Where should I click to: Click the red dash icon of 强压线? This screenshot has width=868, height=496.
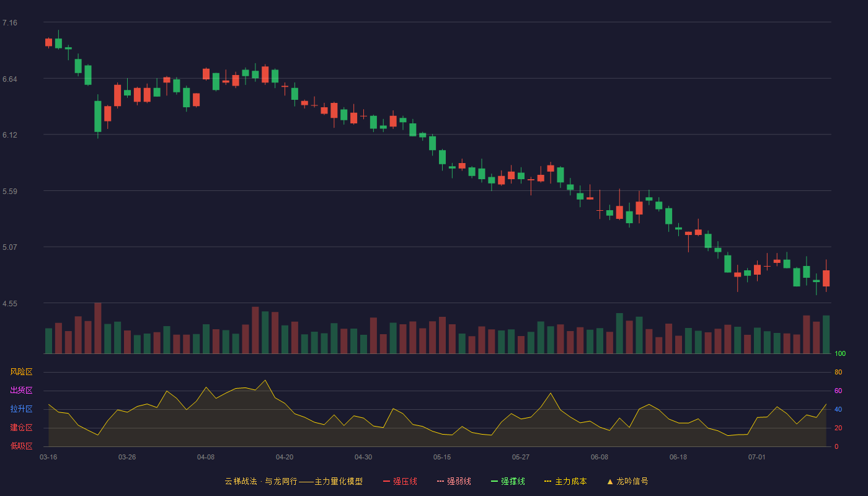[x=386, y=481]
